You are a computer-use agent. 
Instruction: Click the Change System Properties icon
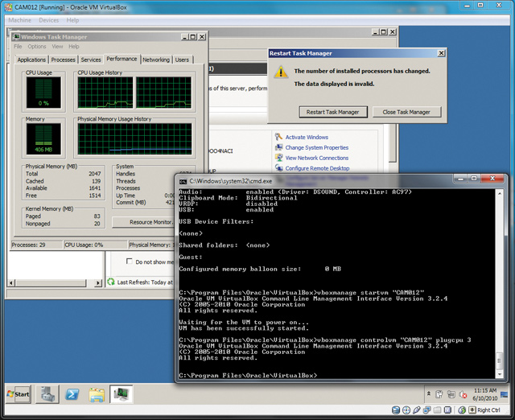click(279, 147)
